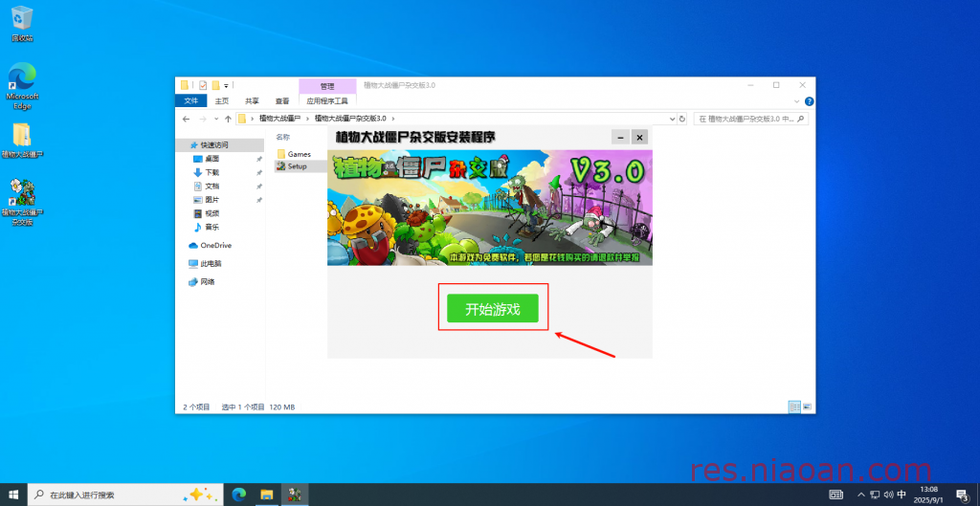The width and height of the screenshot is (980, 506).
Task: Show hidden system tray icons
Action: 861,495
